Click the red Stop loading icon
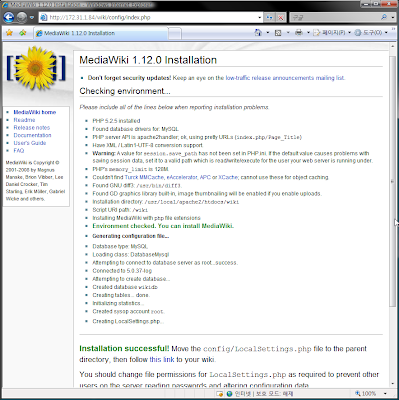 [x=281, y=17]
